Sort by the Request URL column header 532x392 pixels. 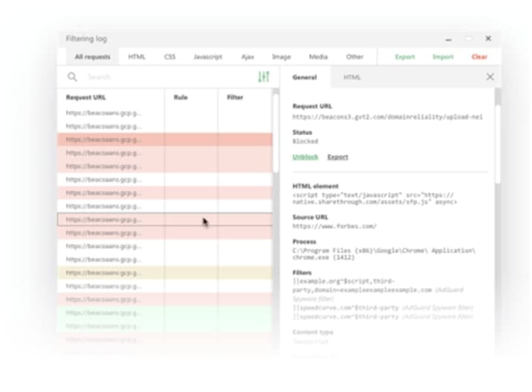tap(86, 97)
